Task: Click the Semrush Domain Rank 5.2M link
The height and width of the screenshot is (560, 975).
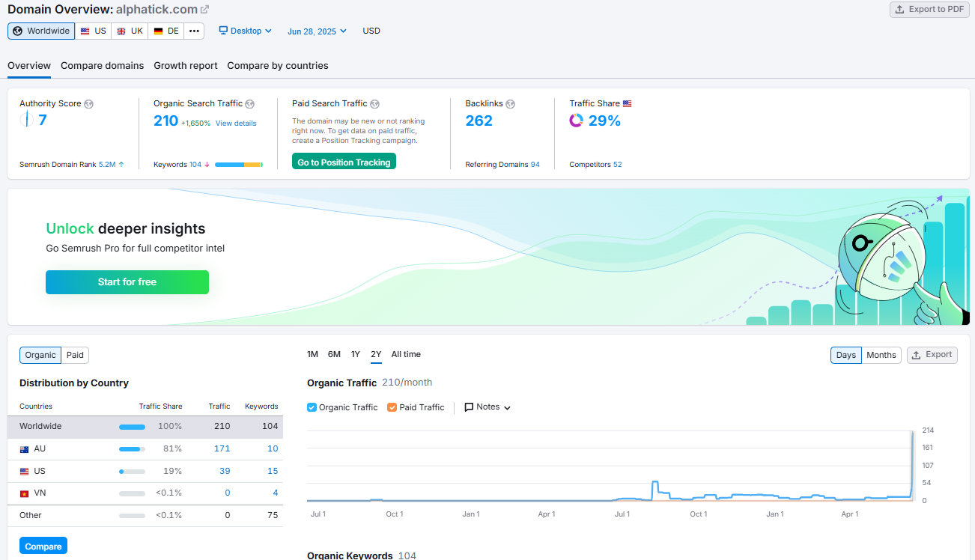Action: pyautogui.click(x=107, y=165)
